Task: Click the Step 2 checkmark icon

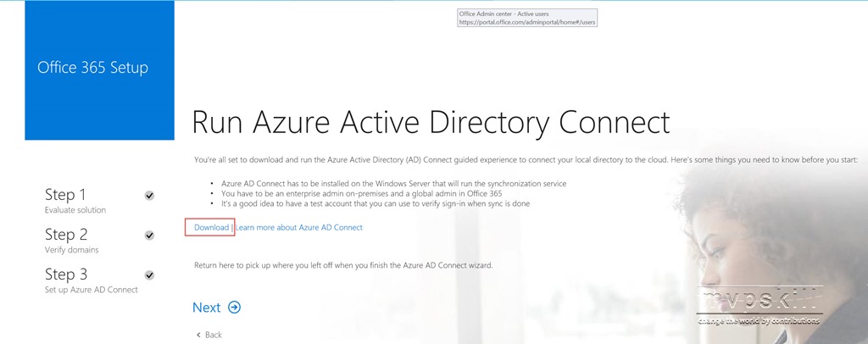Action: click(149, 235)
